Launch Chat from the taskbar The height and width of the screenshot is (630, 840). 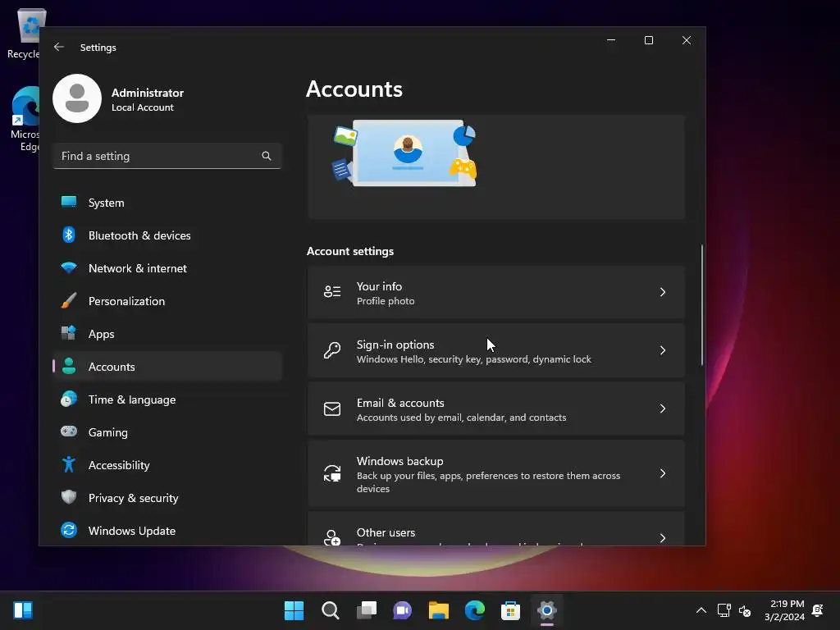click(402, 610)
